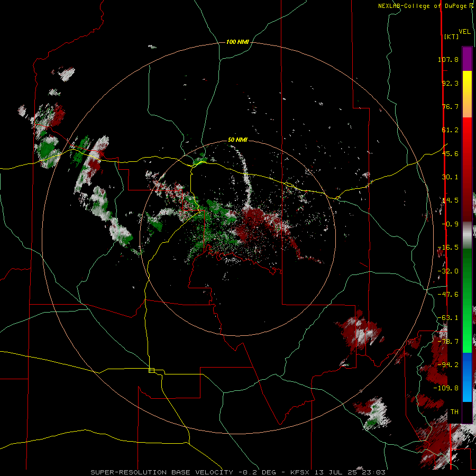Select the -32.0 scale label

click(x=448, y=271)
